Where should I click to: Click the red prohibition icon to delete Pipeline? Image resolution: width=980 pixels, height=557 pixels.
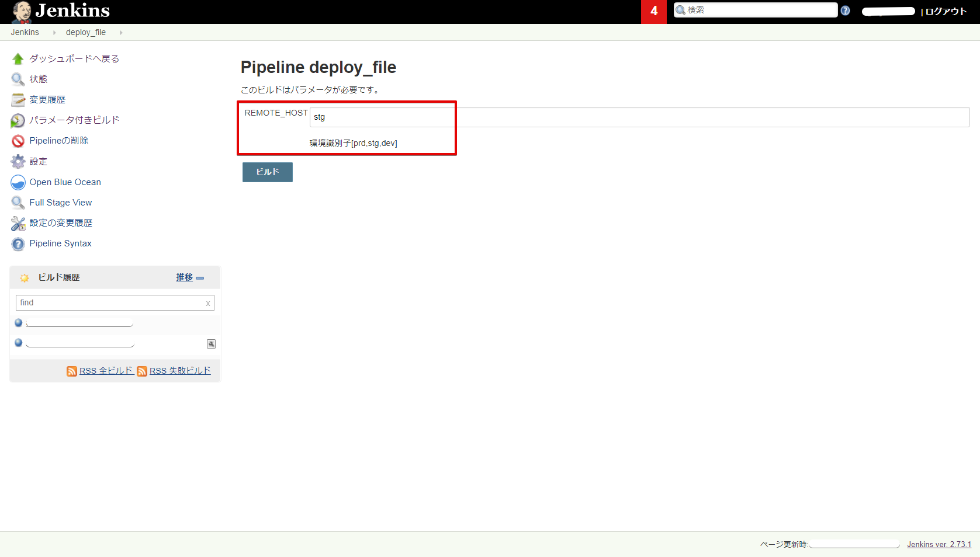[18, 141]
